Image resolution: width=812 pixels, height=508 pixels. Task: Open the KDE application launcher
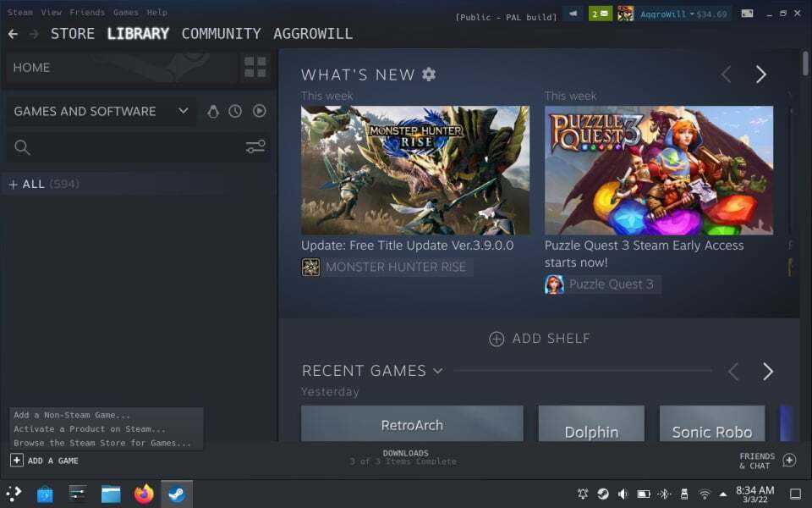14,494
